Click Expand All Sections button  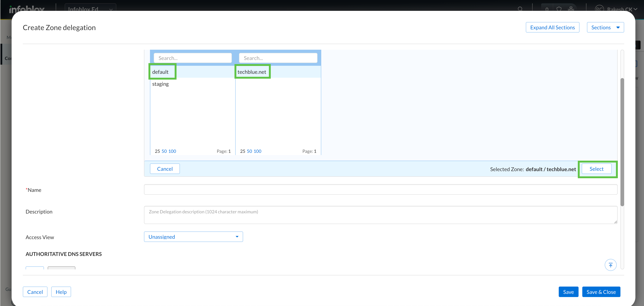tap(552, 27)
